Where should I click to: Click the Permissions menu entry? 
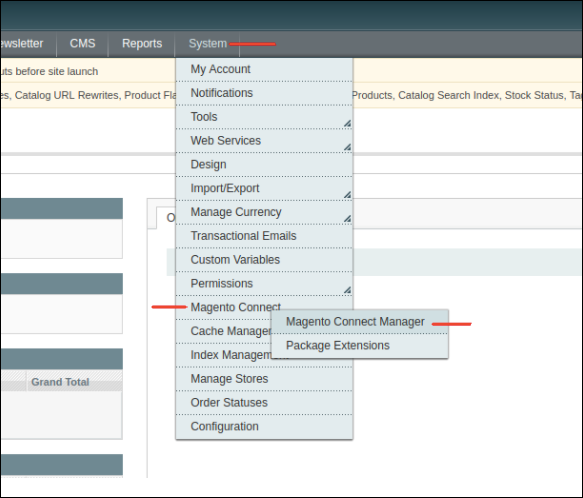pyautogui.click(x=264, y=284)
